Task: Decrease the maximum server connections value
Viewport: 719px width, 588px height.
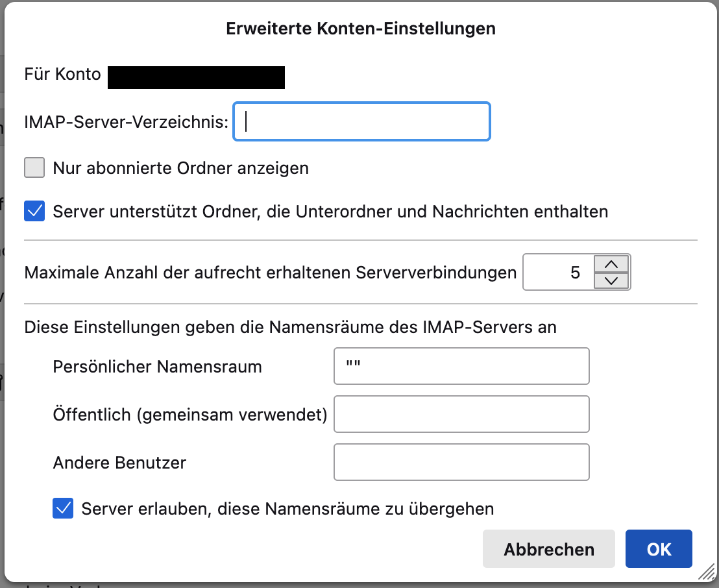Action: tap(611, 280)
